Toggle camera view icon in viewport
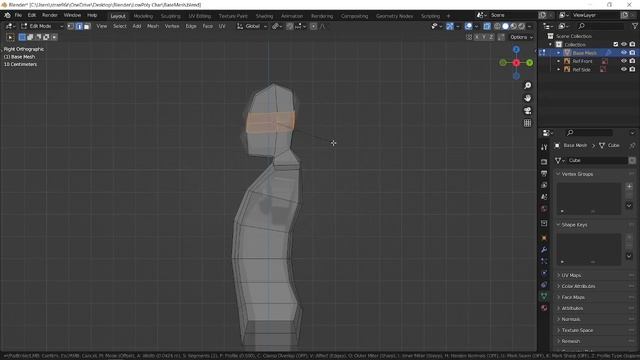The width and height of the screenshot is (640, 360). [528, 111]
